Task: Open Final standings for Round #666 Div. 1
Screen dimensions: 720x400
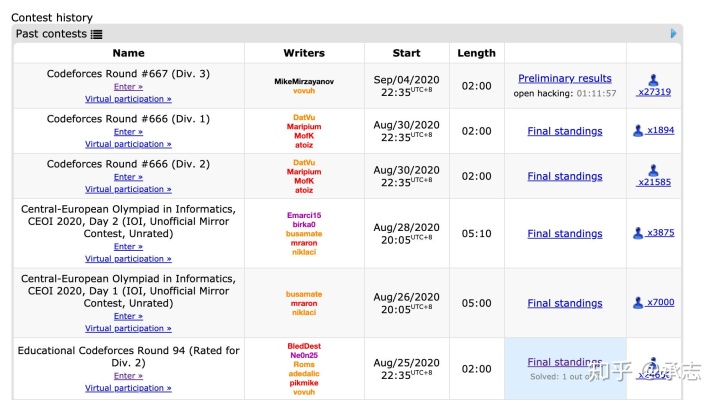Action: 565,131
